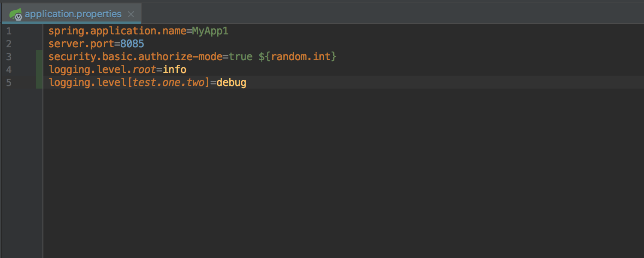Click the ${random.int} placeholder

click(298, 57)
